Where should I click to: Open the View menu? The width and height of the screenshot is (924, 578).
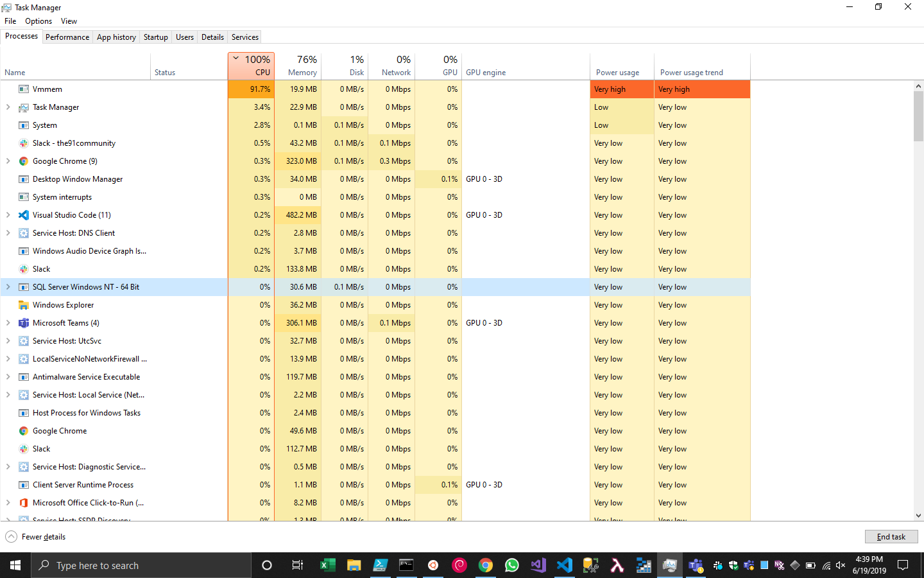(69, 21)
